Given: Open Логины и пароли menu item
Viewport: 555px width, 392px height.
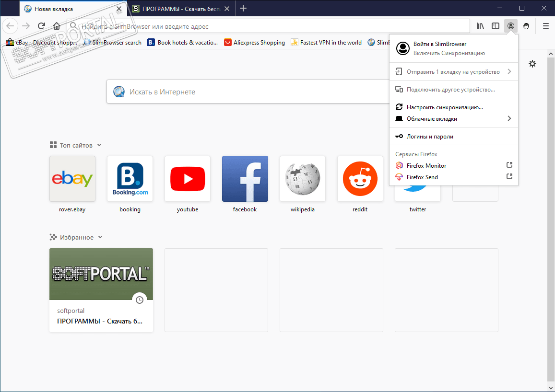Looking at the screenshot, I should click(454, 137).
